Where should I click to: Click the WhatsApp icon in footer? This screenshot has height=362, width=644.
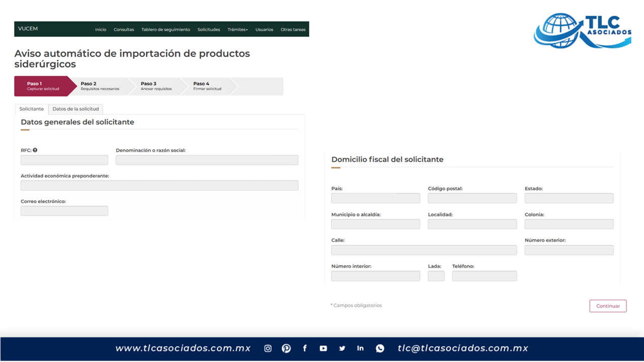click(380, 348)
